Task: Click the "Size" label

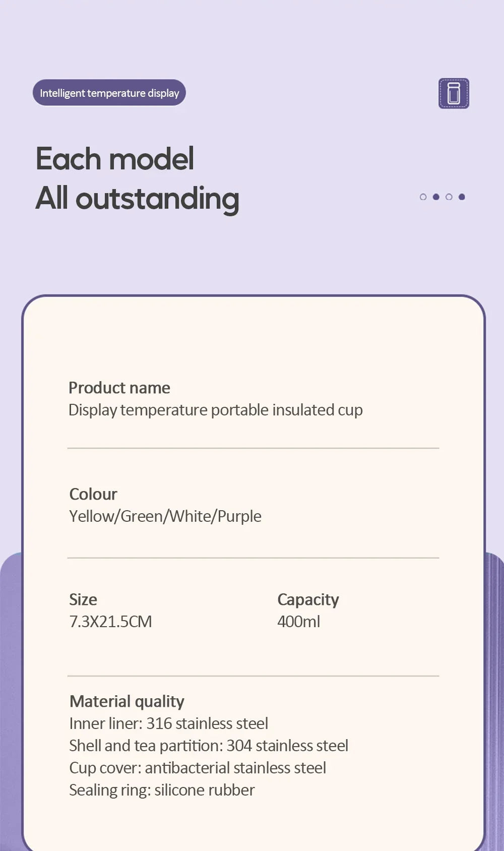Action: click(83, 599)
